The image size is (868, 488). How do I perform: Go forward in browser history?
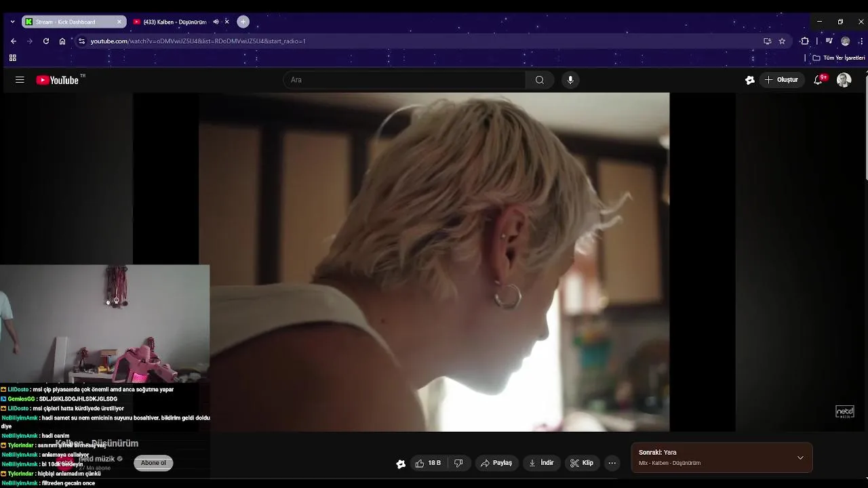click(30, 41)
